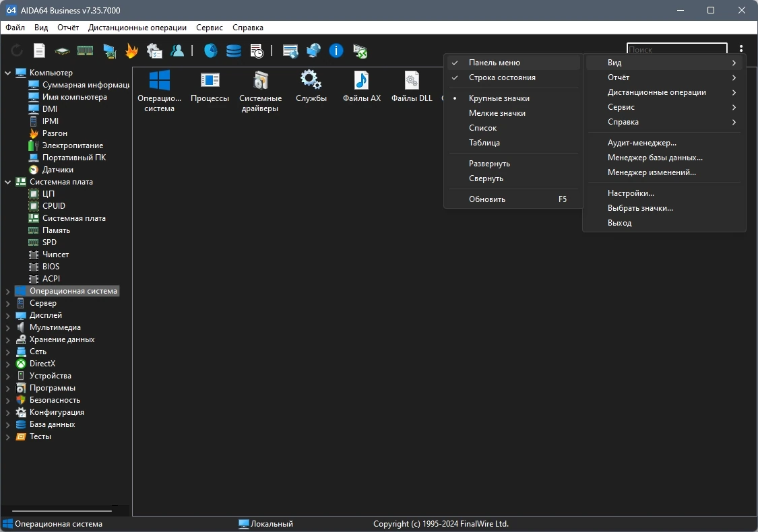This screenshot has width=758, height=532.
Task: Select the Таблица view option
Action: pyautogui.click(x=513, y=143)
